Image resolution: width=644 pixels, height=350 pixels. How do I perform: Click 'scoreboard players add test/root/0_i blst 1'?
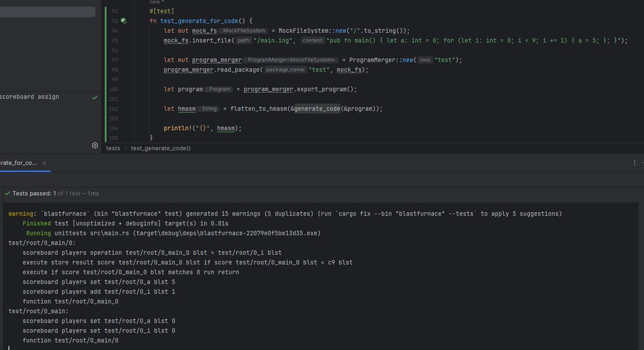99,292
